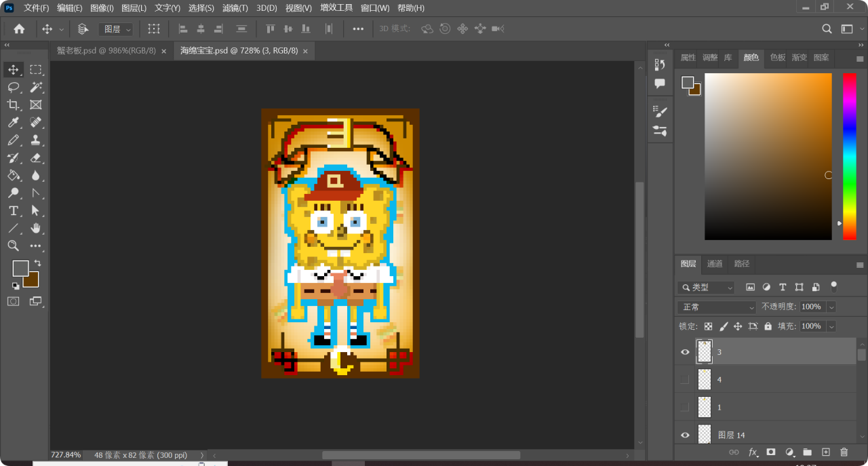Toggle Quick Mask mode
This screenshot has height=466, width=868.
(14, 301)
